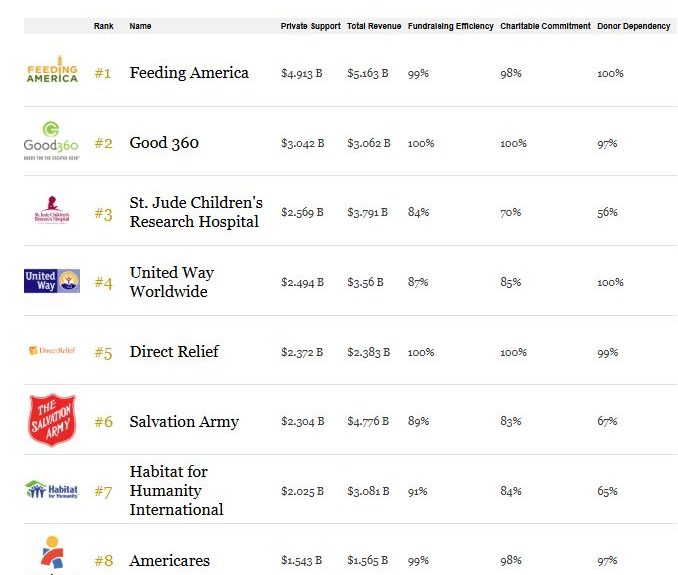The width and height of the screenshot is (678, 575).
Task: Open the Feeding America name link
Action: point(189,73)
